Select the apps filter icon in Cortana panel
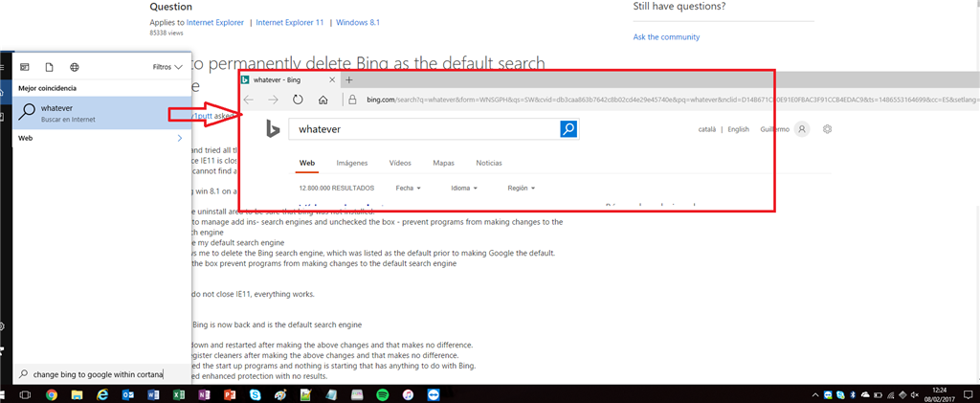This screenshot has height=403, width=980. pos(25,67)
